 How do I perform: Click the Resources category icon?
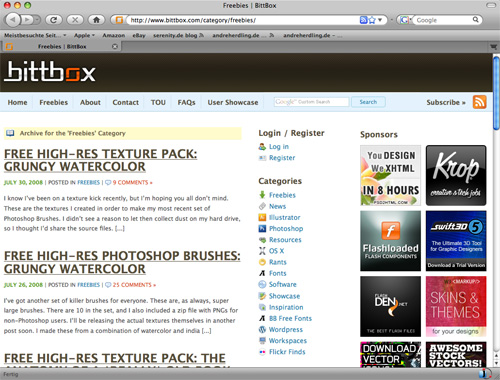[x=262, y=240]
